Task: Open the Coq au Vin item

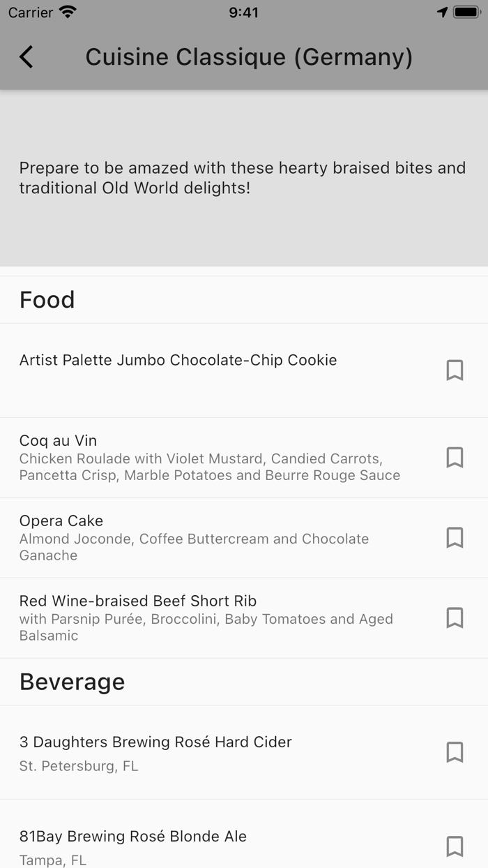Action: (209, 458)
